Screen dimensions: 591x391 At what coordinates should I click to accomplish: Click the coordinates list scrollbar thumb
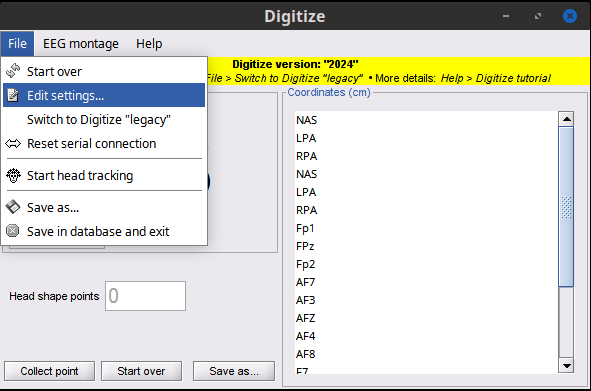point(566,207)
